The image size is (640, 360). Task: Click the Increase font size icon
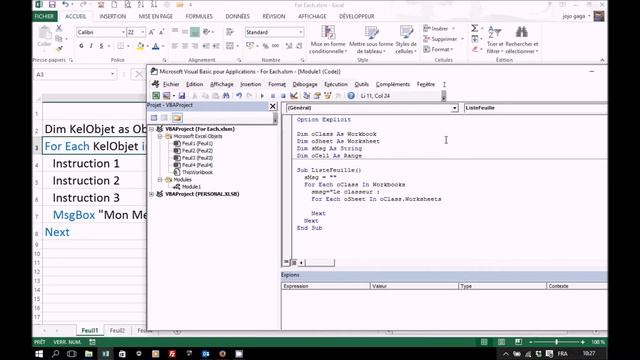[151, 32]
